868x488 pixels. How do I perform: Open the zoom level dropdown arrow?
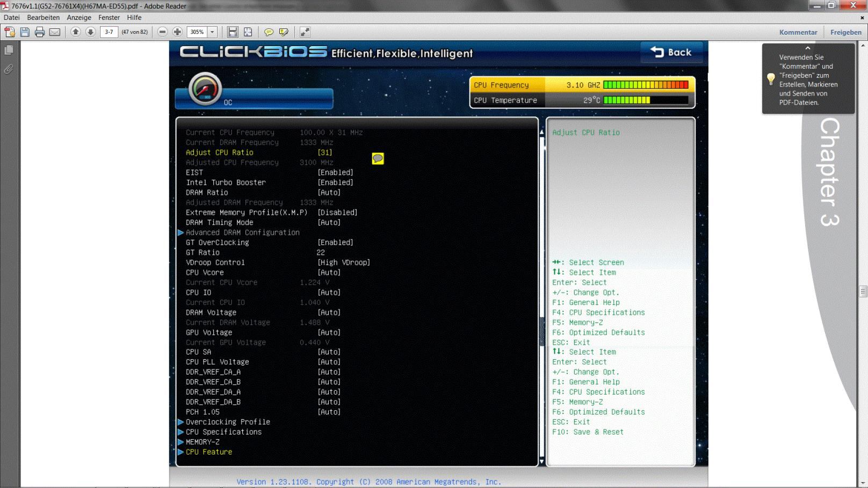212,32
